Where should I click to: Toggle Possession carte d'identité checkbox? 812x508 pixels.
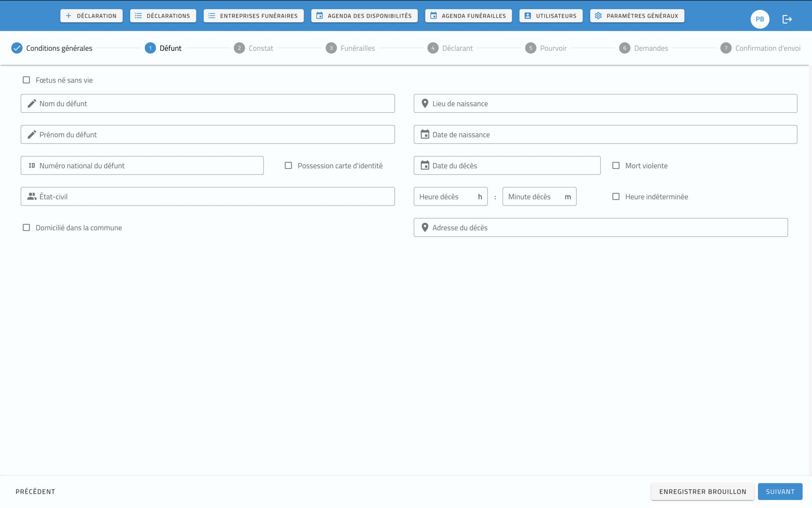(288, 165)
